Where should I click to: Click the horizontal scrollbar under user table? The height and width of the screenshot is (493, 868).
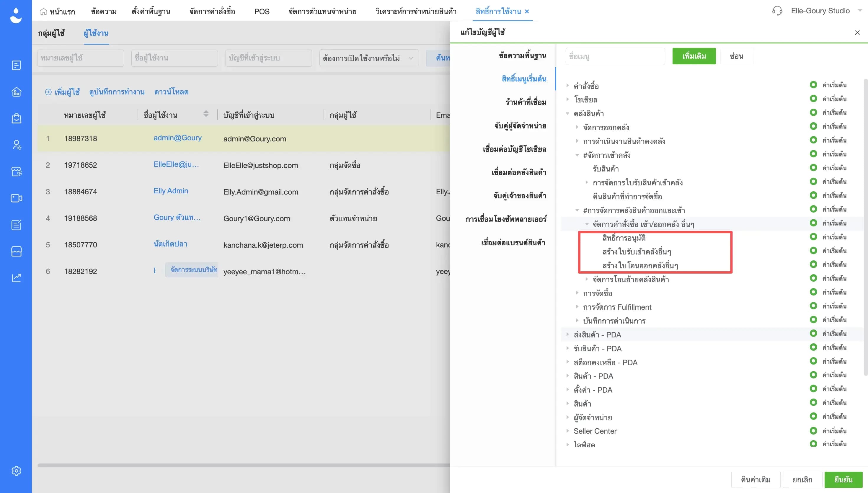tap(243, 466)
